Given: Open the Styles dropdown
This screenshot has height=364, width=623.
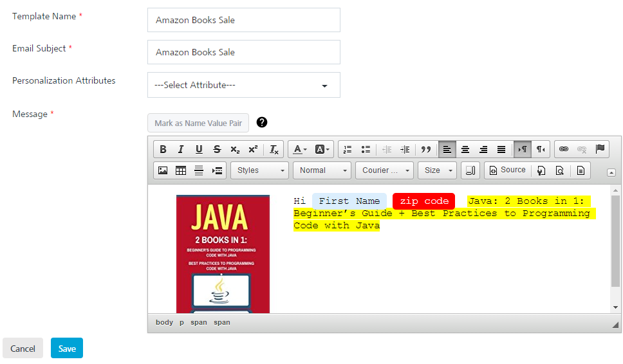Looking at the screenshot, I should pyautogui.click(x=259, y=170).
